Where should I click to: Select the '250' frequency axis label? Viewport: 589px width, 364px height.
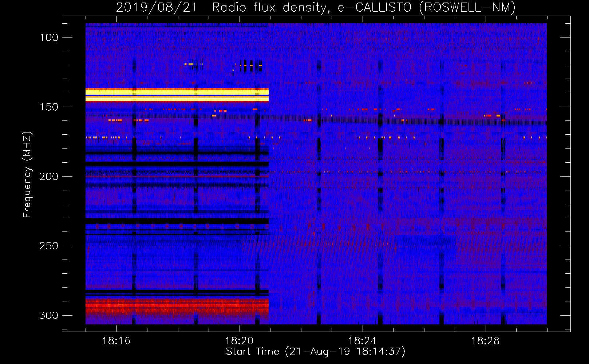49,246
